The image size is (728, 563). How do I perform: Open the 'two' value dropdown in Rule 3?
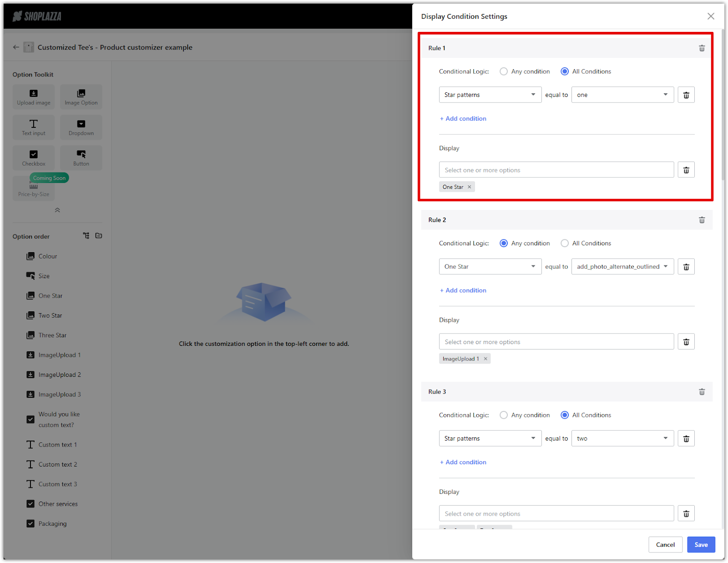622,438
